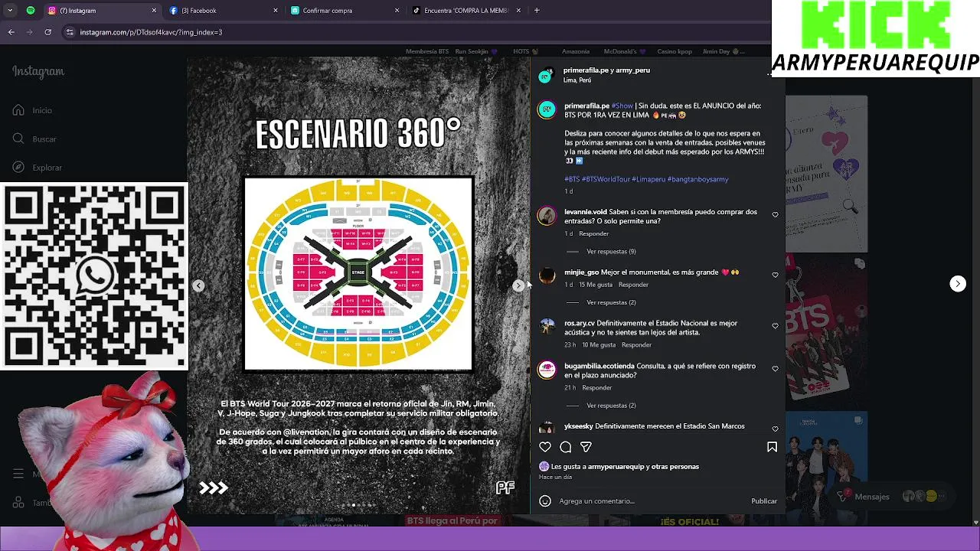Expand Ver respuestas (9)

pyautogui.click(x=611, y=251)
